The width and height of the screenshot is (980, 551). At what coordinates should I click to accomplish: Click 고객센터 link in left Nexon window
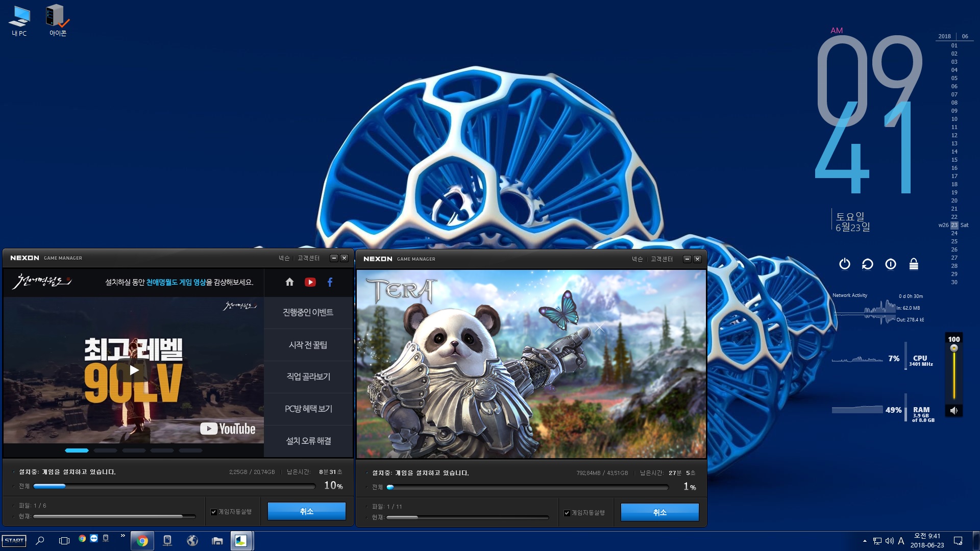point(308,258)
